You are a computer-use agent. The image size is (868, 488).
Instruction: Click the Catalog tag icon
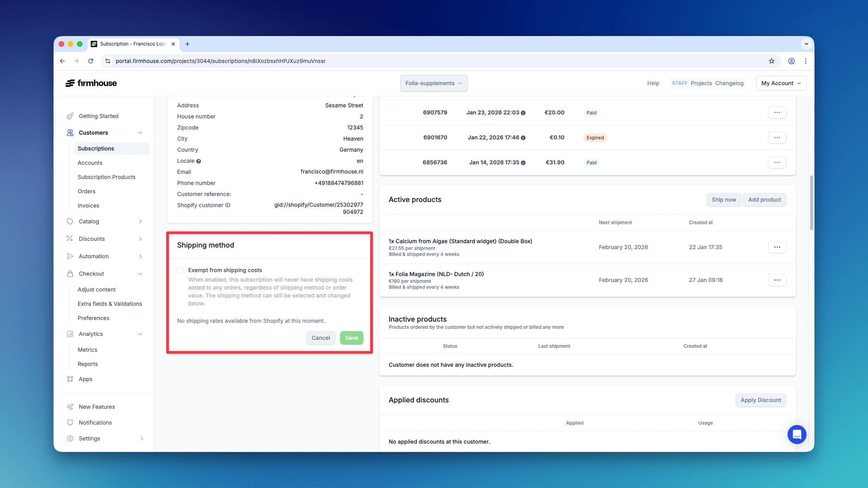pyautogui.click(x=70, y=221)
